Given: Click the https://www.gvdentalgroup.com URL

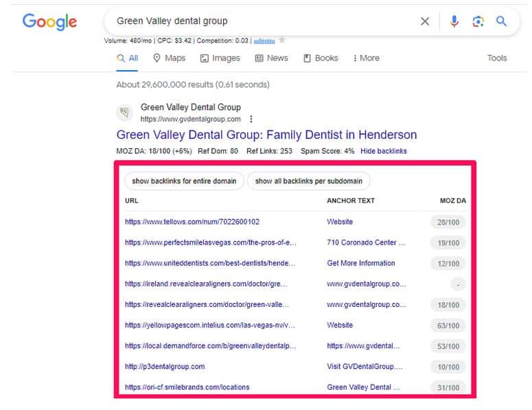Looking at the screenshot, I should 190,119.
